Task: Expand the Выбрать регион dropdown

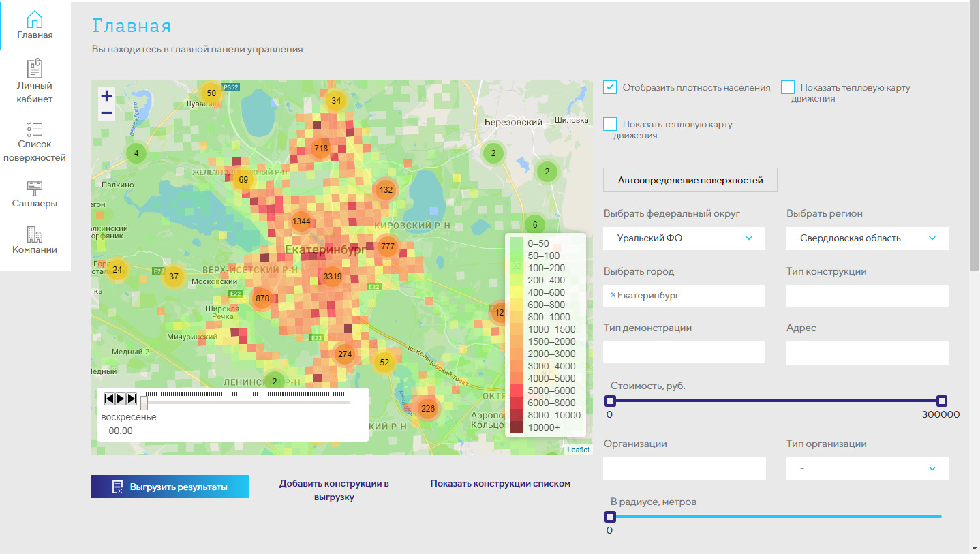Action: point(868,238)
